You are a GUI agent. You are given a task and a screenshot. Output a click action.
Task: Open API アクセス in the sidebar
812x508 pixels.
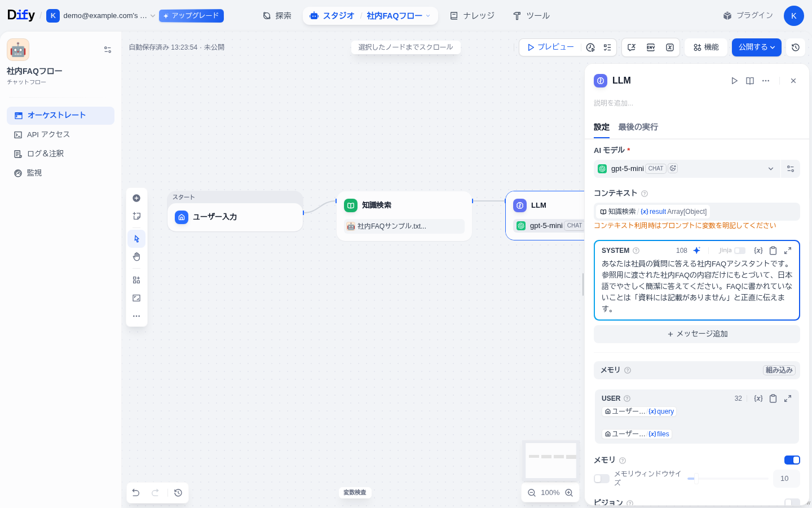click(x=60, y=134)
